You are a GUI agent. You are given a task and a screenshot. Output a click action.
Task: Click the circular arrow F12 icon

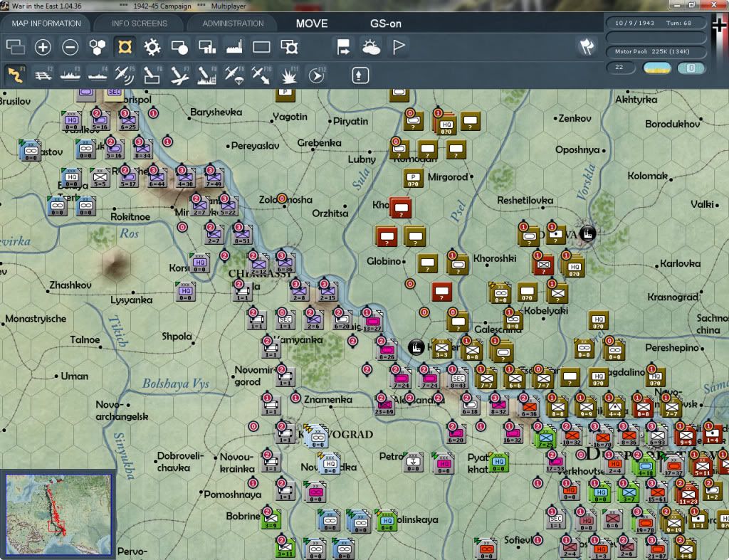click(317, 75)
